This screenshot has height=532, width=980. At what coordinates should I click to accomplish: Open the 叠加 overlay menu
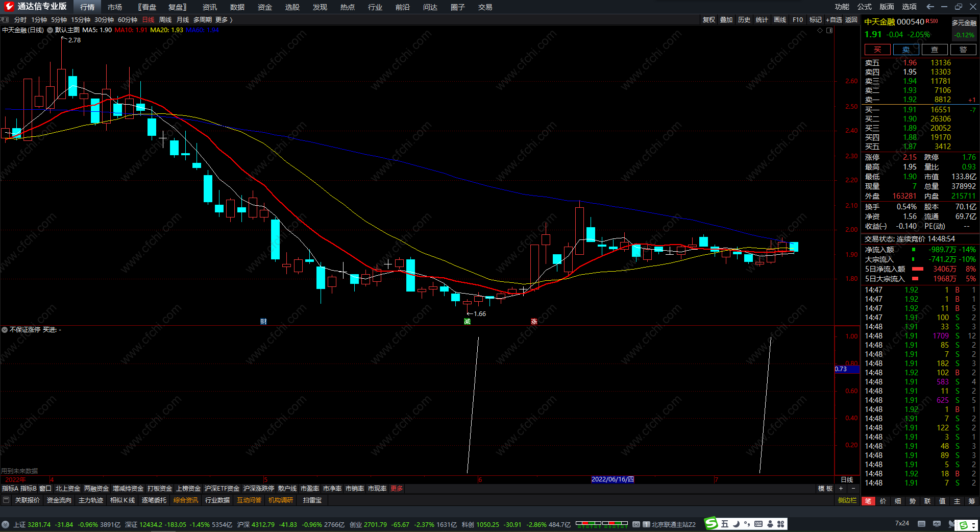(x=726, y=20)
